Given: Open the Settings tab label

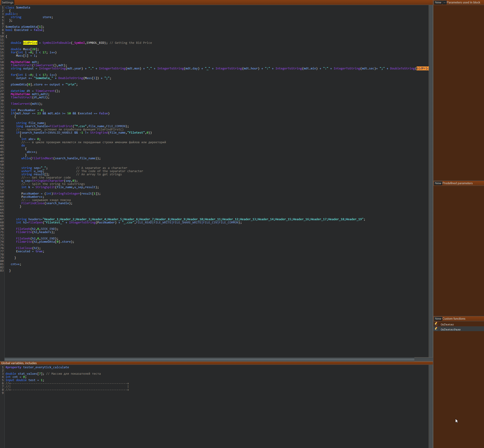Looking at the screenshot, I should [8, 3].
